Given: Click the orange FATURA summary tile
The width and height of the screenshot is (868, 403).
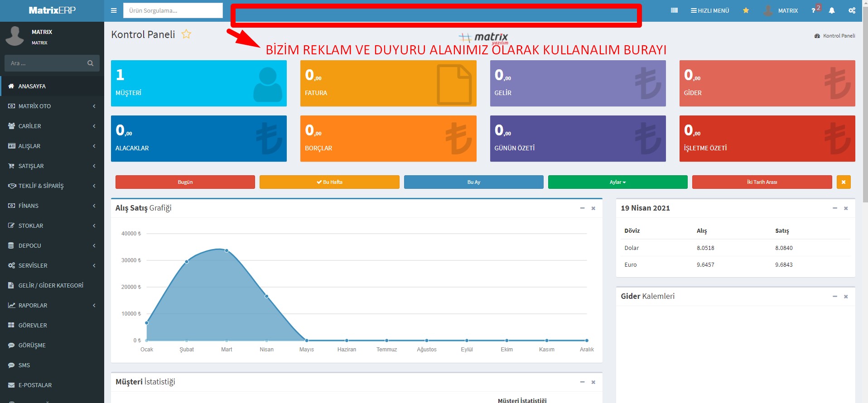Looking at the screenshot, I should 388,83.
